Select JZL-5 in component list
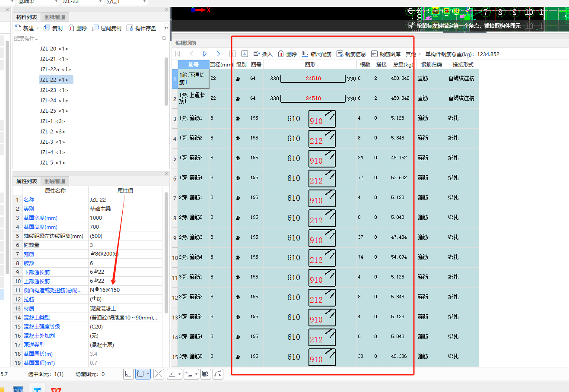 53,163
